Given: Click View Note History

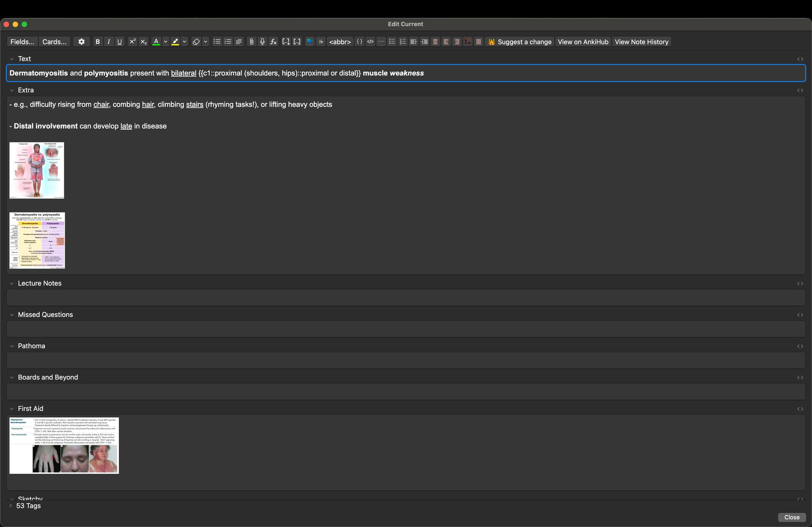Looking at the screenshot, I should [641, 42].
